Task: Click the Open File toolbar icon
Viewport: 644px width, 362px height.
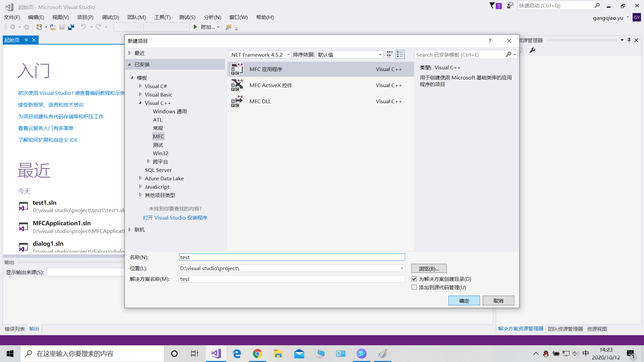Action: (x=53, y=27)
